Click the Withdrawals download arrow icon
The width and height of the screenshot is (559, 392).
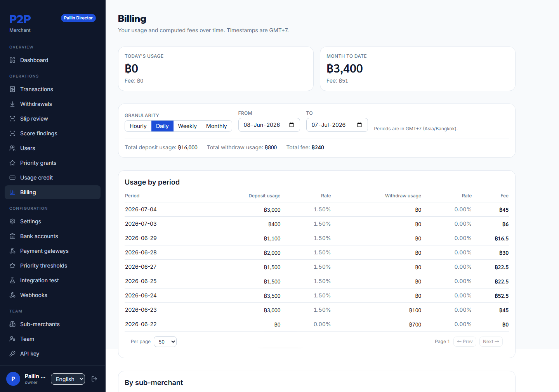click(x=12, y=104)
